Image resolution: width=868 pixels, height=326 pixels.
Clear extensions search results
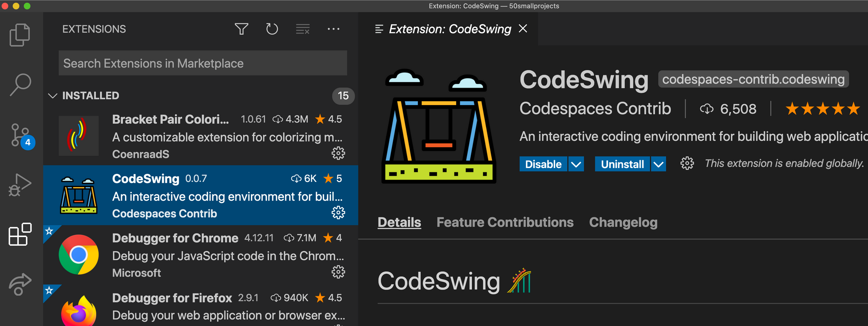pyautogui.click(x=303, y=29)
